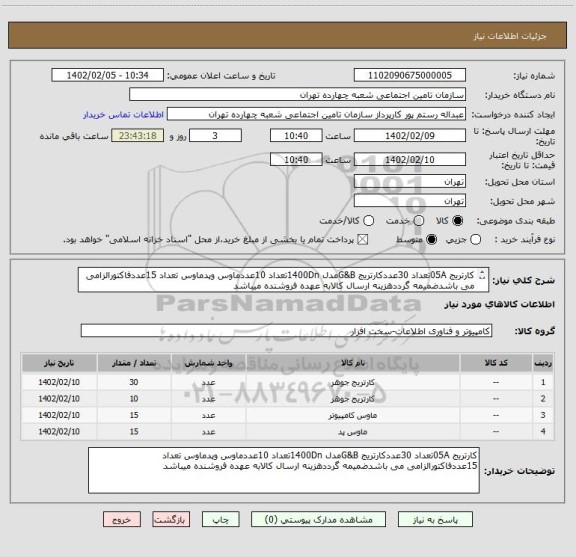The height and width of the screenshot is (557, 576).
Task: Select the خدمت radio button
Action: (x=419, y=221)
